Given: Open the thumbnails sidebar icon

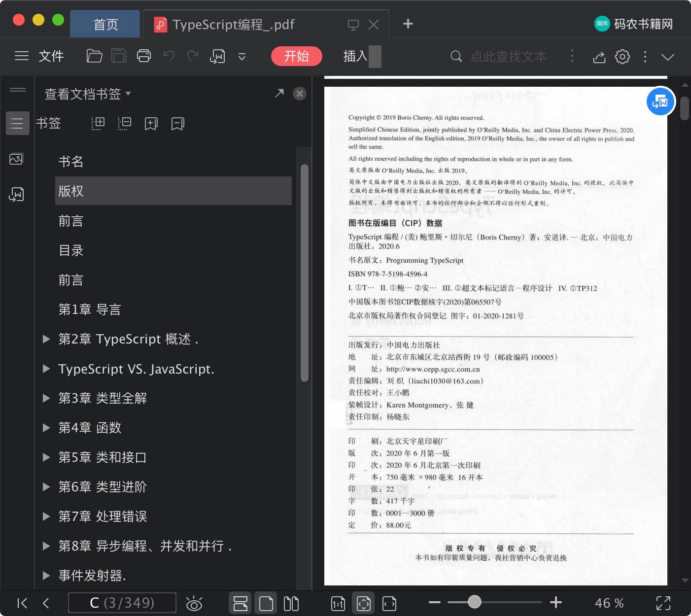Looking at the screenshot, I should click(x=16, y=159).
